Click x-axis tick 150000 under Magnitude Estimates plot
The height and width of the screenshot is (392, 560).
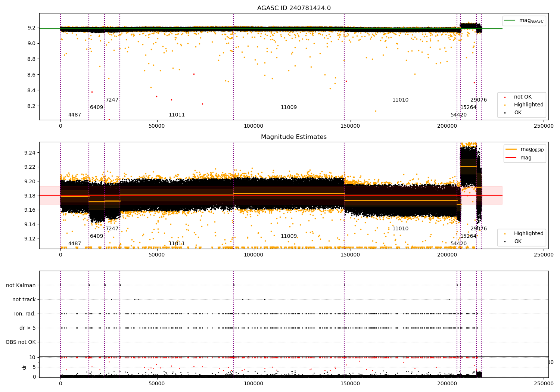(x=350, y=255)
